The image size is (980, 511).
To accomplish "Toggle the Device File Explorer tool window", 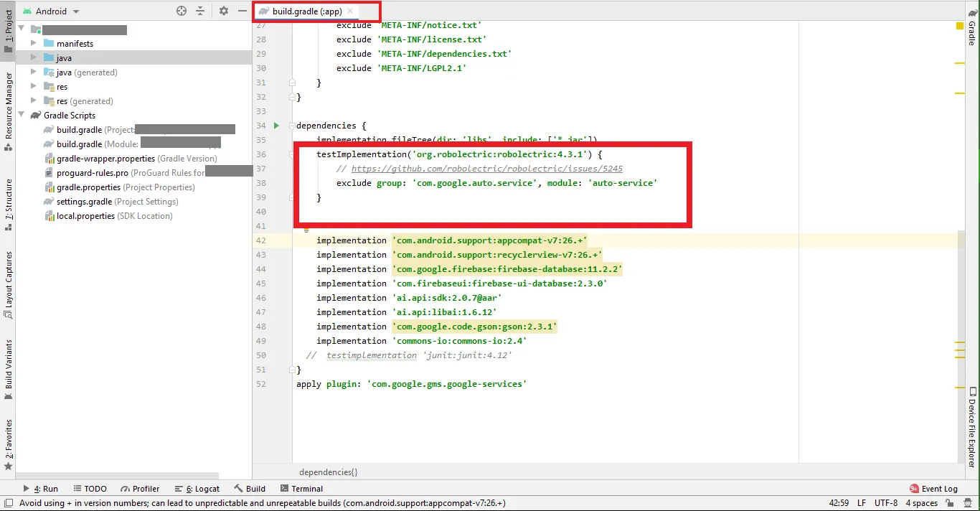I will click(971, 428).
